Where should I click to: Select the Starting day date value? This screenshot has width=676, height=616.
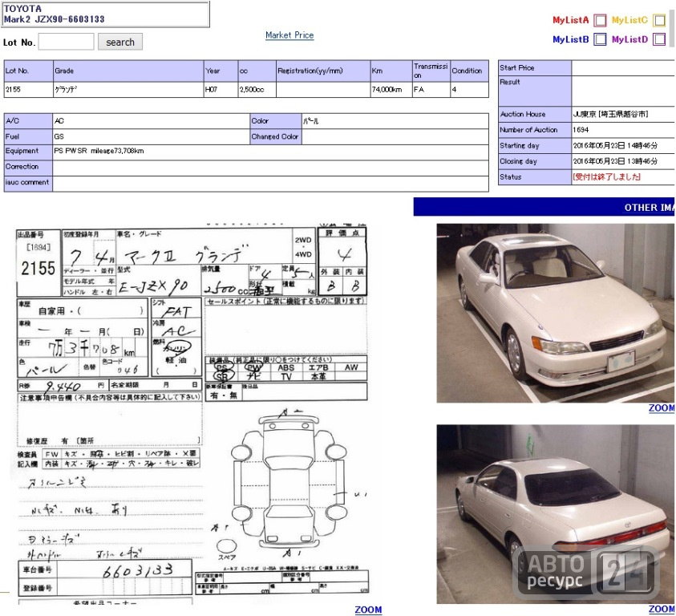tap(615, 146)
